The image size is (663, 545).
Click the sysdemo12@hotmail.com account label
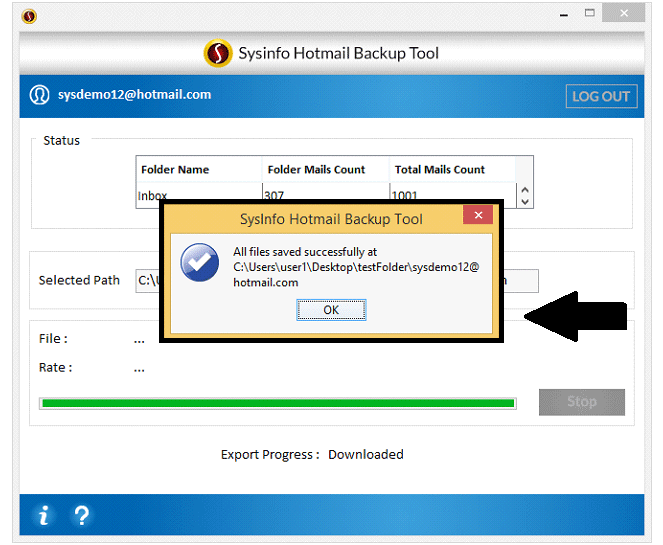[134, 94]
